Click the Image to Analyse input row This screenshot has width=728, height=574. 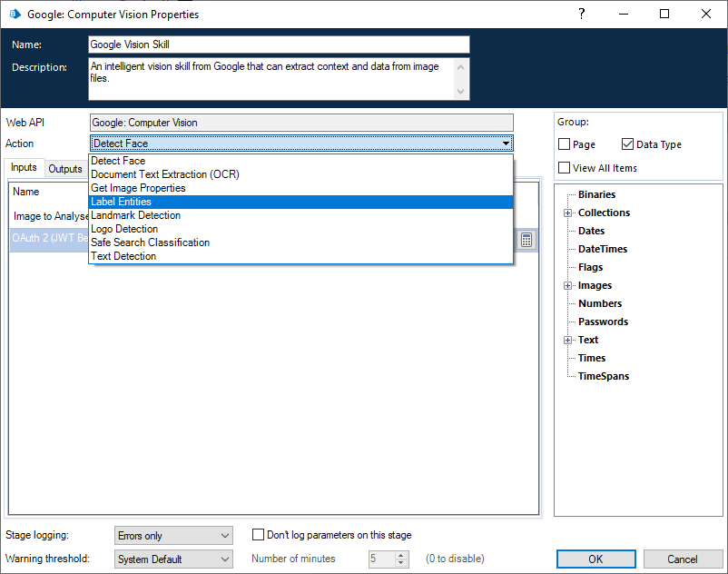pos(49,216)
